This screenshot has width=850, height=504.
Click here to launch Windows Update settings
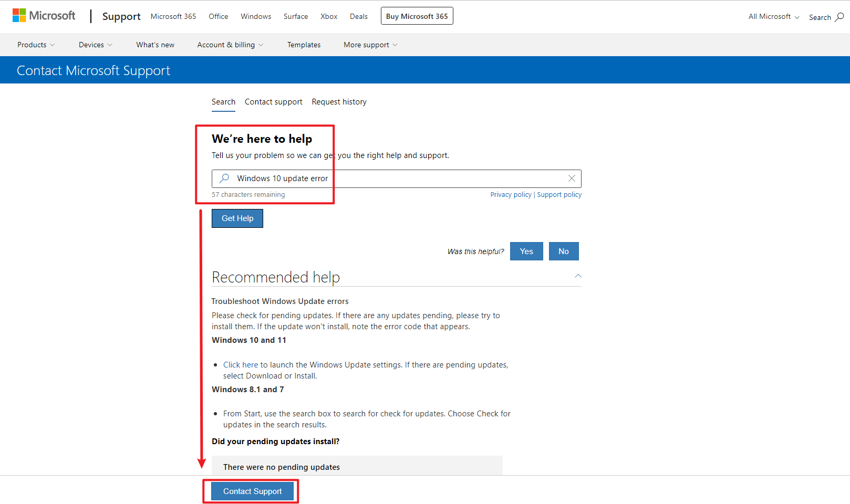pyautogui.click(x=241, y=364)
